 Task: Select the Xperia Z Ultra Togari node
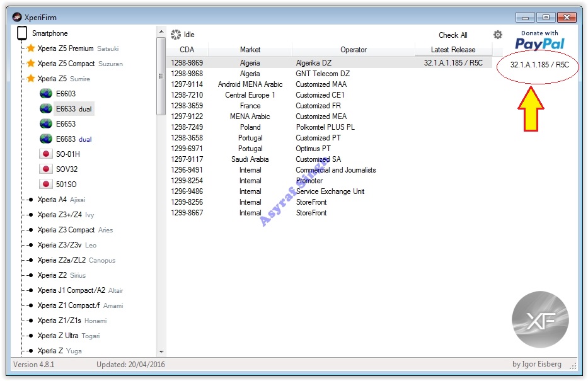pos(69,335)
